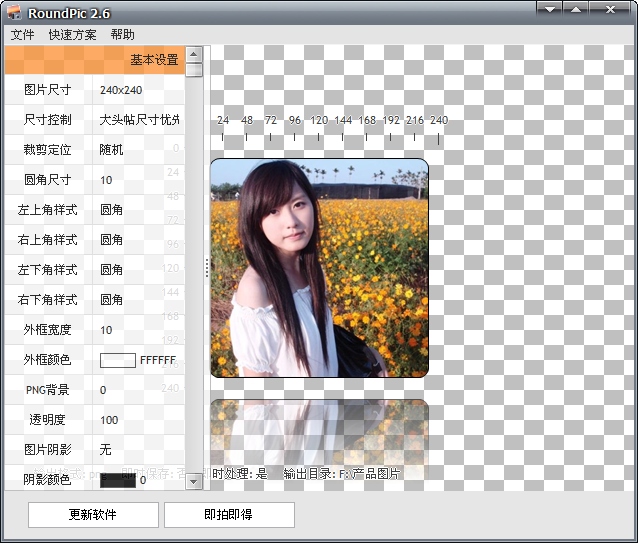Open the 快速方案 menu
This screenshot has width=638, height=543.
point(72,35)
